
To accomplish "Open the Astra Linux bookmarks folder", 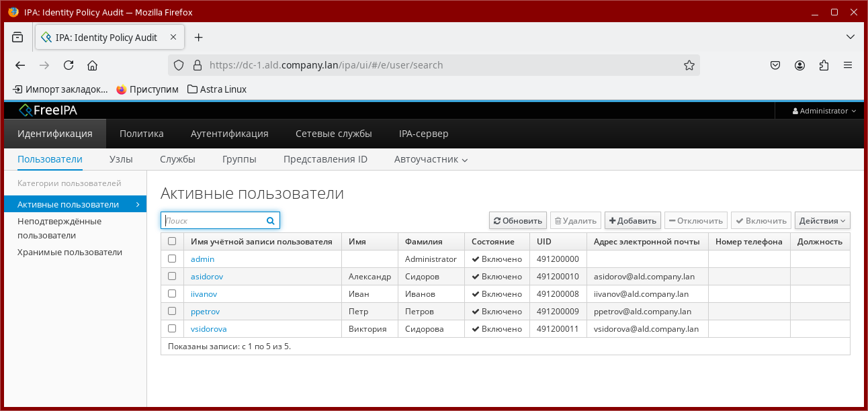I will [x=216, y=89].
